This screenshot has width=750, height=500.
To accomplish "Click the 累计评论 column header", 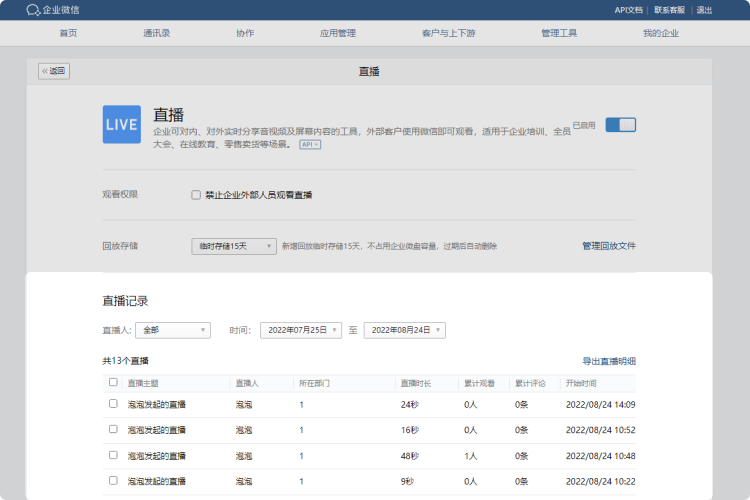I will coord(530,383).
